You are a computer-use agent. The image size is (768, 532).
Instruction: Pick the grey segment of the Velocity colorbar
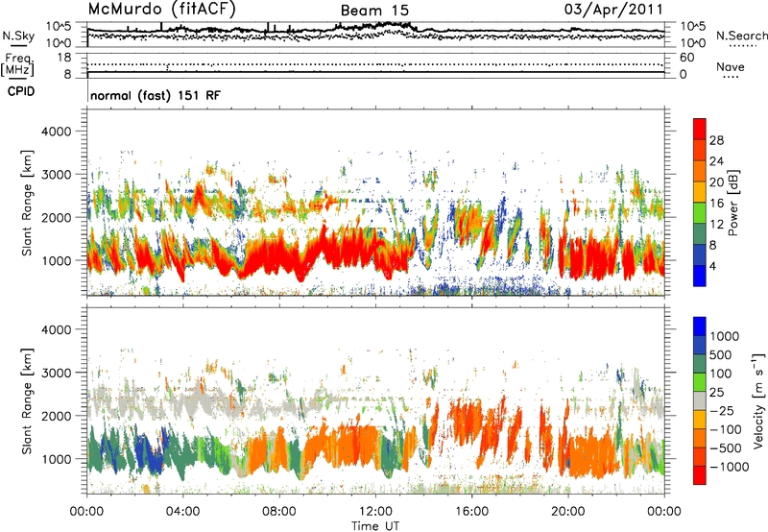[700, 400]
